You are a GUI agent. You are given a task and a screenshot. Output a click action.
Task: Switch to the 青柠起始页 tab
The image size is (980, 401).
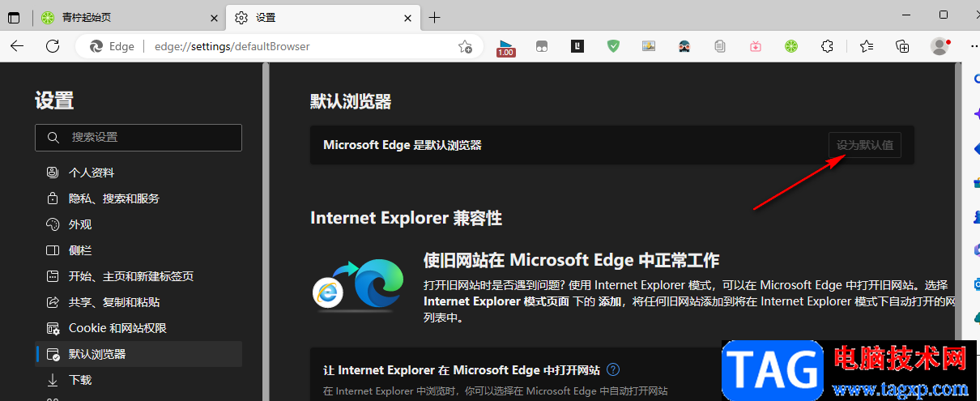pos(130,17)
